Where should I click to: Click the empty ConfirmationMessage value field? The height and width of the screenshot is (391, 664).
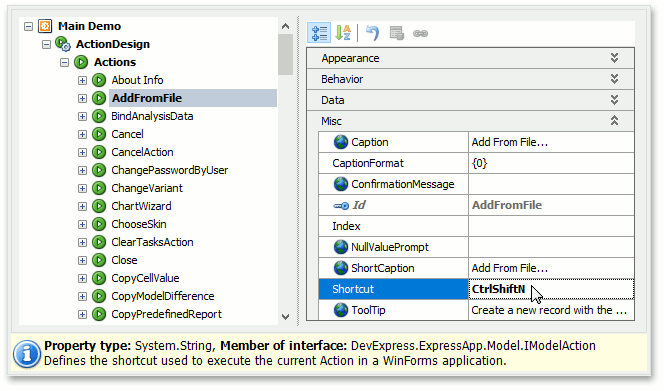(x=551, y=184)
